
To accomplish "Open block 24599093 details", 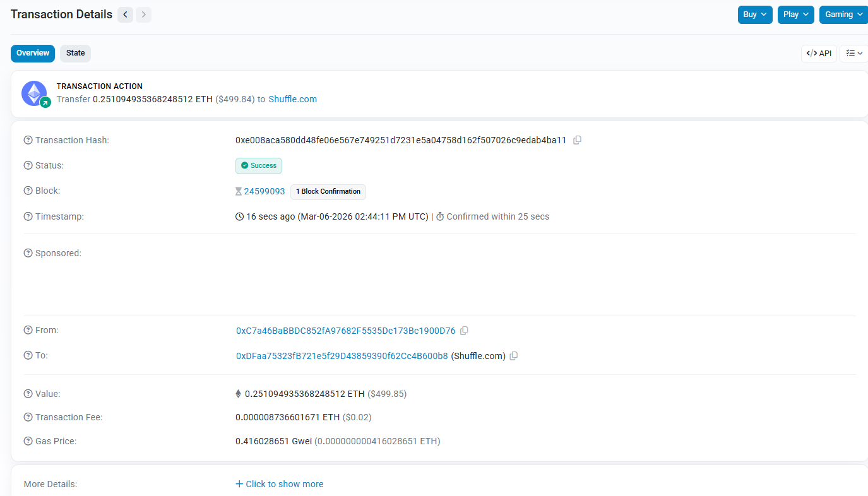I will click(265, 191).
